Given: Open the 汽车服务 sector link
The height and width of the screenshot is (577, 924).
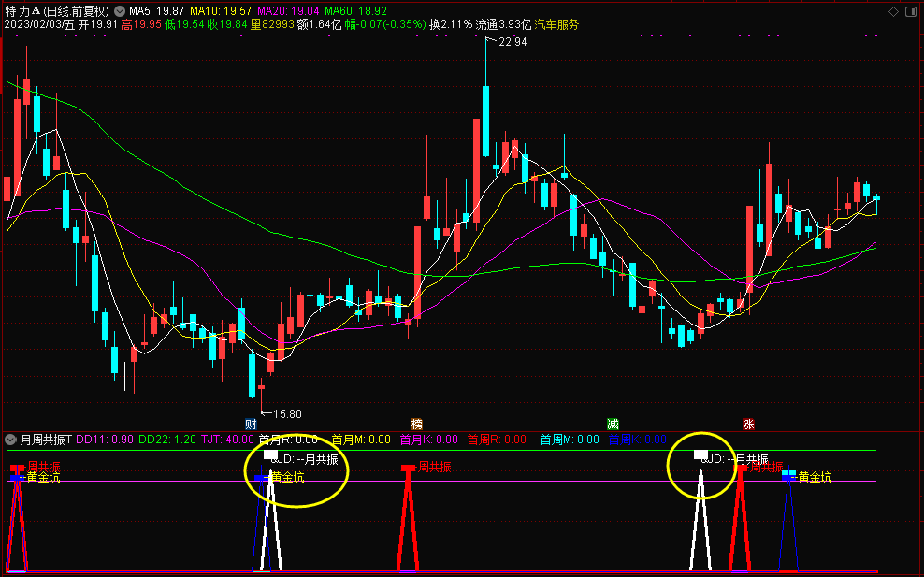Looking at the screenshot, I should click(556, 24).
